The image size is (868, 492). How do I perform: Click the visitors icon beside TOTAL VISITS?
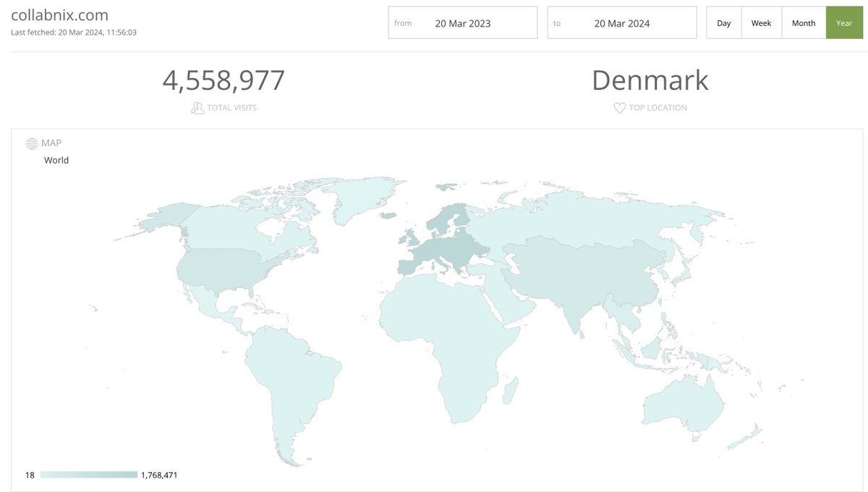pyautogui.click(x=197, y=108)
